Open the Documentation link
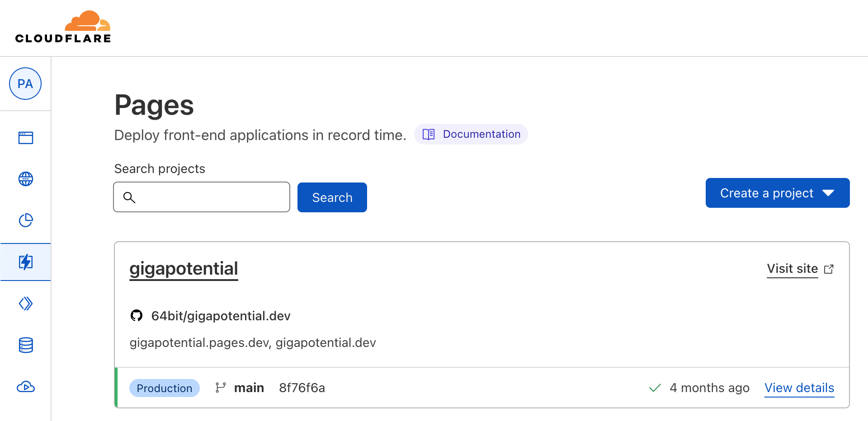The height and width of the screenshot is (421, 868). tap(471, 134)
